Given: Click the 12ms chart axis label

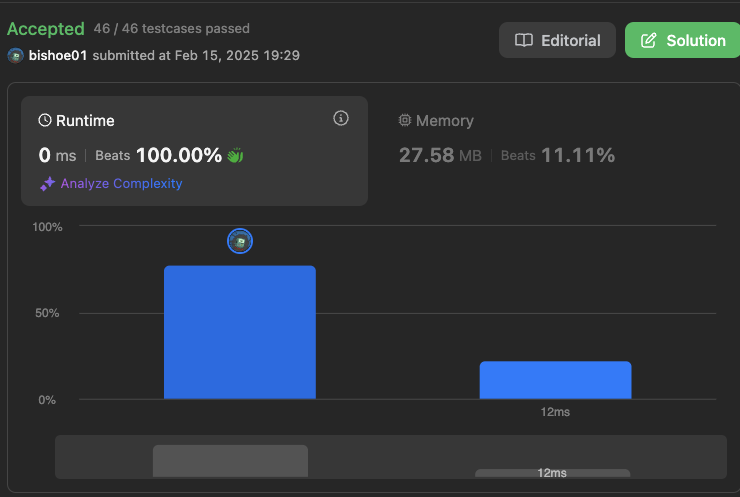Looking at the screenshot, I should point(555,412).
